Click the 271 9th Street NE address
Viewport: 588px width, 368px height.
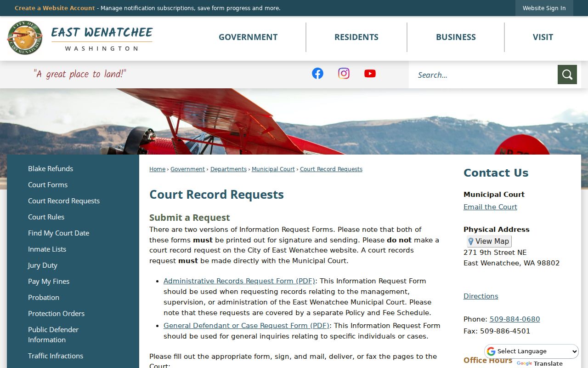[x=495, y=253]
